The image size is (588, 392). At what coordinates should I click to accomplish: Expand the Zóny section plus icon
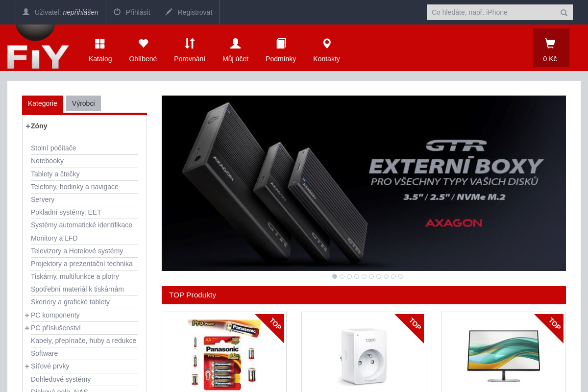[28, 126]
